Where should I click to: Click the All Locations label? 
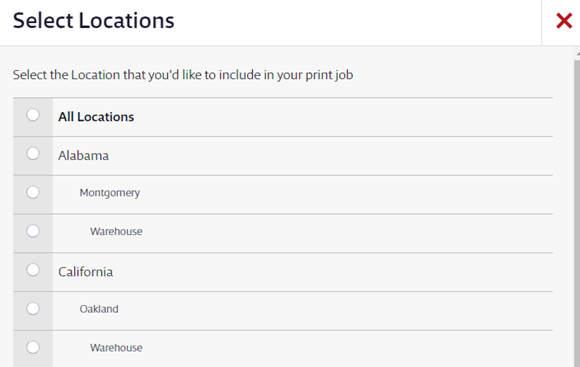click(x=96, y=117)
